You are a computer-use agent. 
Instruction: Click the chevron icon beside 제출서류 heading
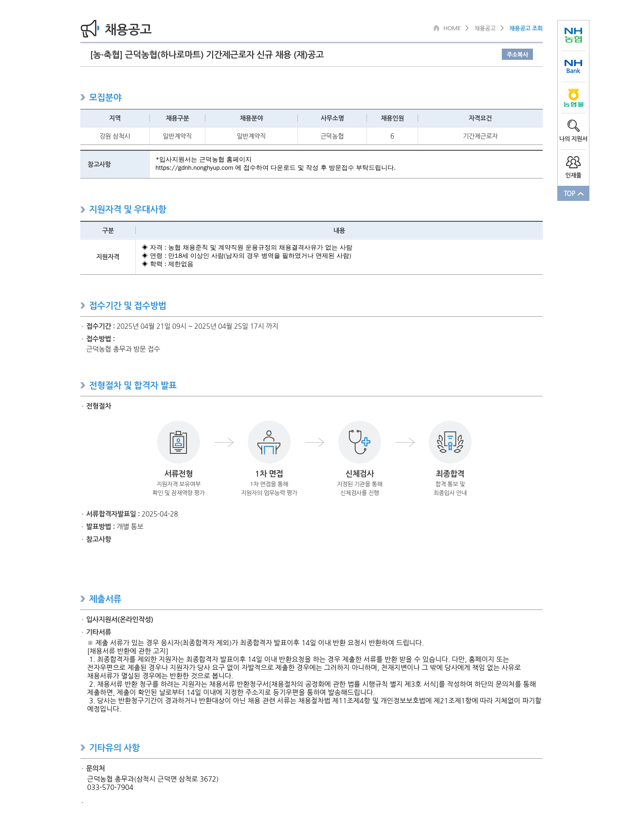tap(83, 599)
